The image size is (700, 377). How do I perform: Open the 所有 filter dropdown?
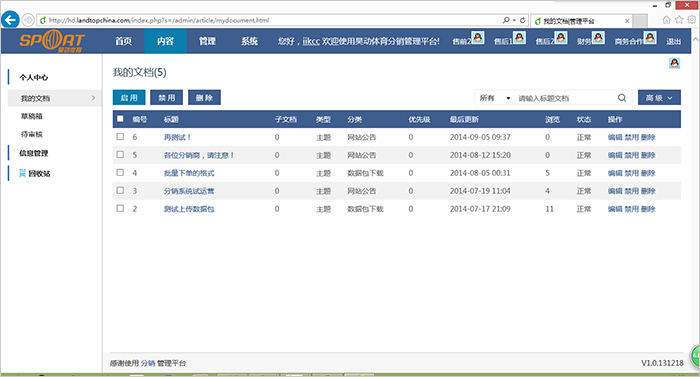pyautogui.click(x=495, y=98)
